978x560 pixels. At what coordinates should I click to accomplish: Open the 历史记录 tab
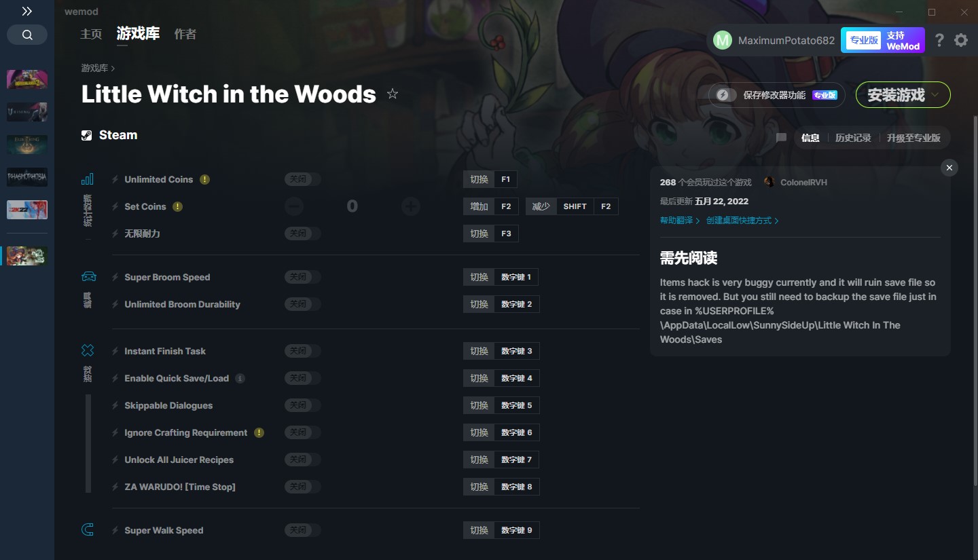[853, 138]
